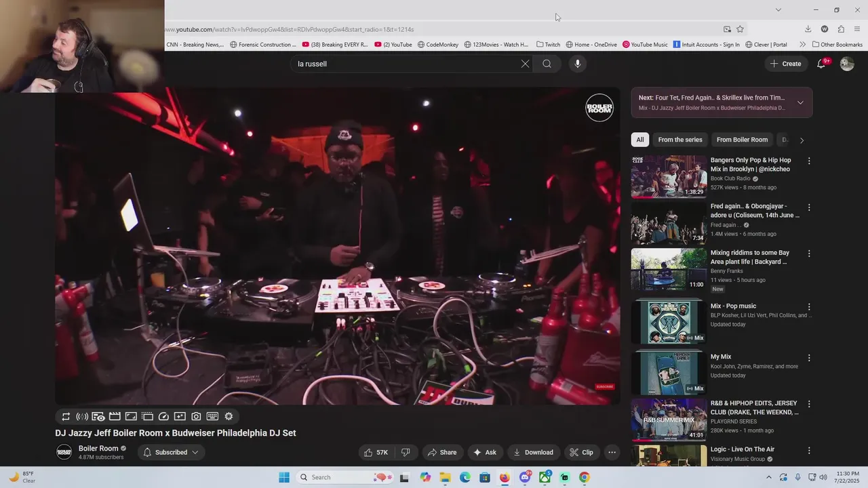Click the Share button
This screenshot has height=488, width=868.
[x=441, y=453]
